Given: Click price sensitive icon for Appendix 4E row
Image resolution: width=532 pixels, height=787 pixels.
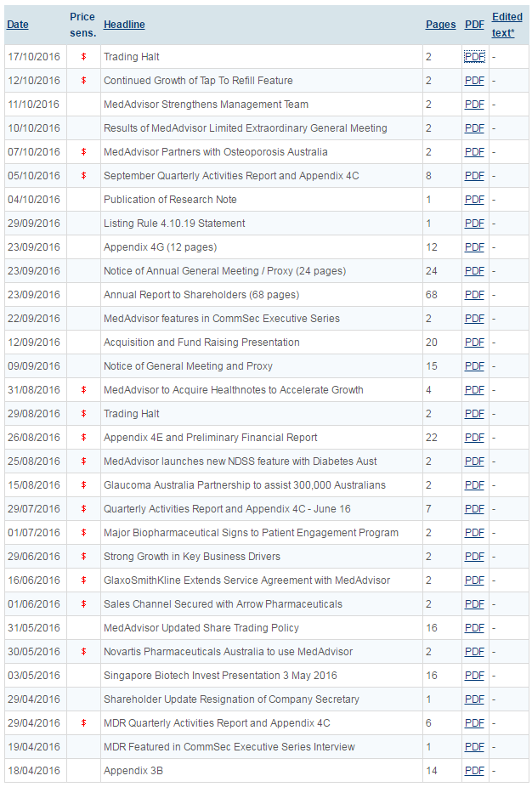Looking at the screenshot, I should [x=83, y=437].
